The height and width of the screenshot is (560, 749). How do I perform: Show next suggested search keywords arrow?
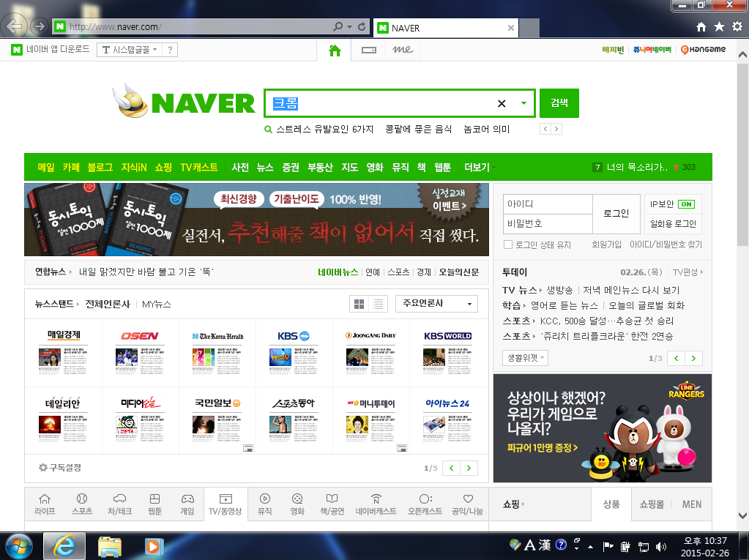click(556, 129)
